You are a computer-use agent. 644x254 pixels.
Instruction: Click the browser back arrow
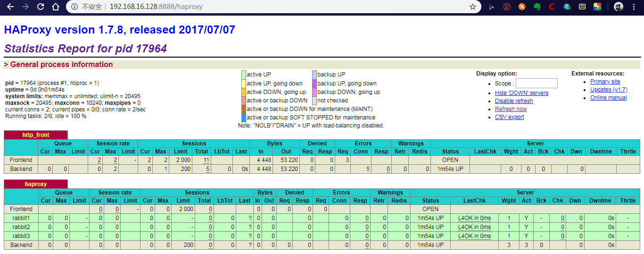coord(10,7)
